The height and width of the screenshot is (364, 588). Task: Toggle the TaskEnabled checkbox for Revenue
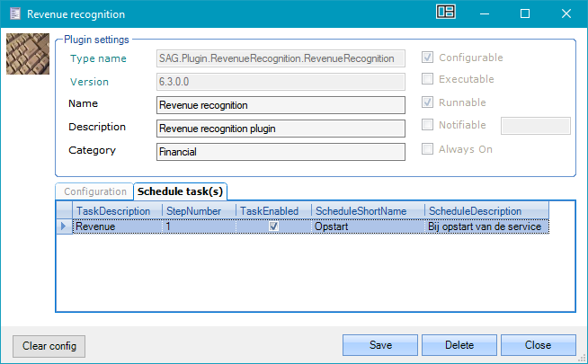click(x=274, y=226)
